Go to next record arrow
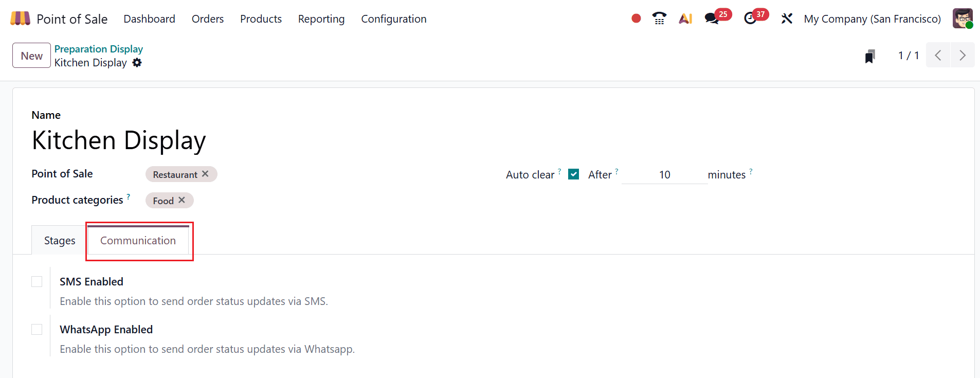 click(x=963, y=55)
